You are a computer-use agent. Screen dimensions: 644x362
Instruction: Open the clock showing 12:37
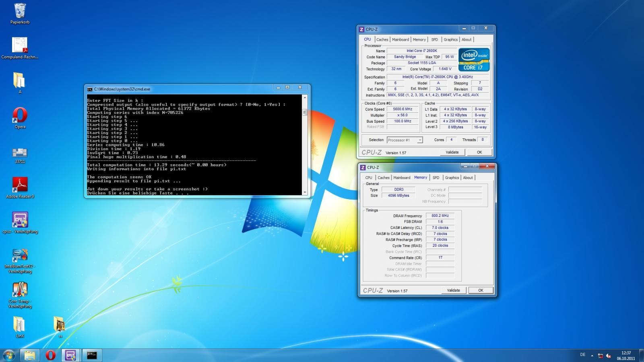tap(626, 356)
